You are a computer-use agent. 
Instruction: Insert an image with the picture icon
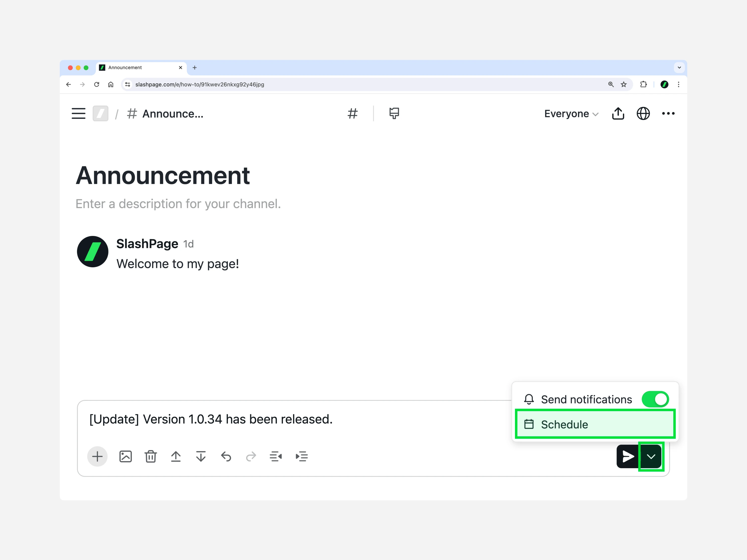126,456
